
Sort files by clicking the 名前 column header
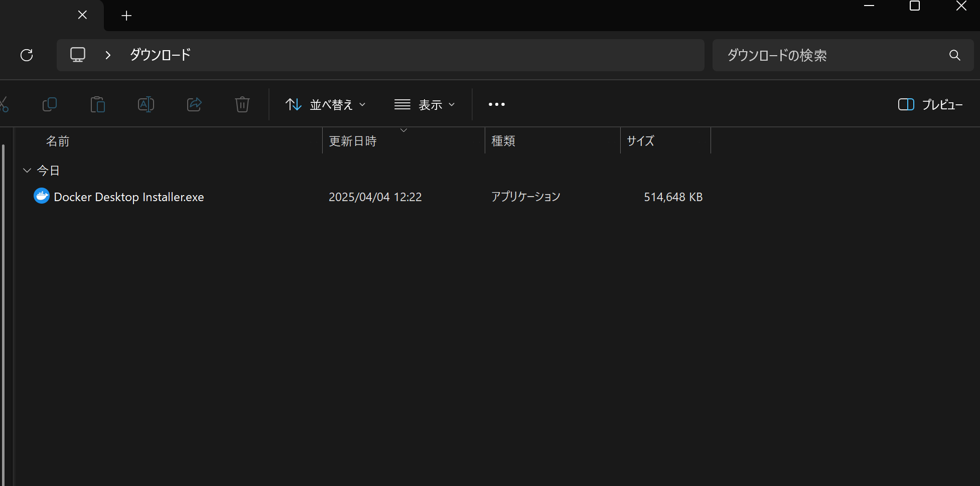pos(58,141)
